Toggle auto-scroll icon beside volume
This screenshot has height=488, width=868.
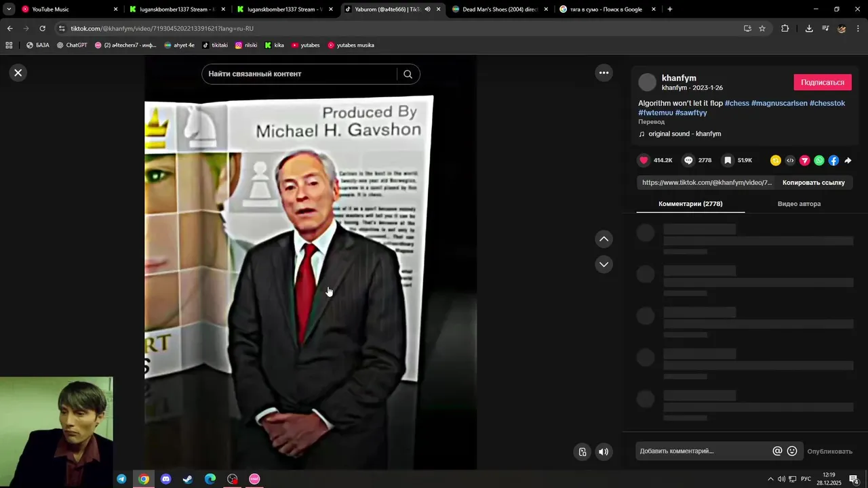(x=583, y=452)
